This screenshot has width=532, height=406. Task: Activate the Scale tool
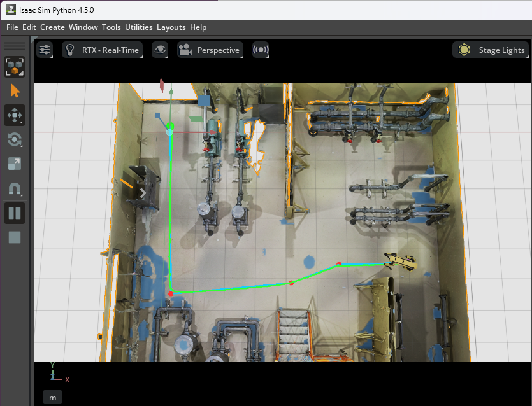pos(15,164)
